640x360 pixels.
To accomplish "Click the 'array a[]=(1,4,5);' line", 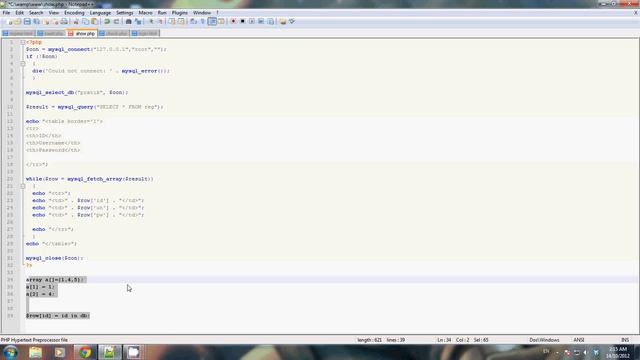I will 56,280.
